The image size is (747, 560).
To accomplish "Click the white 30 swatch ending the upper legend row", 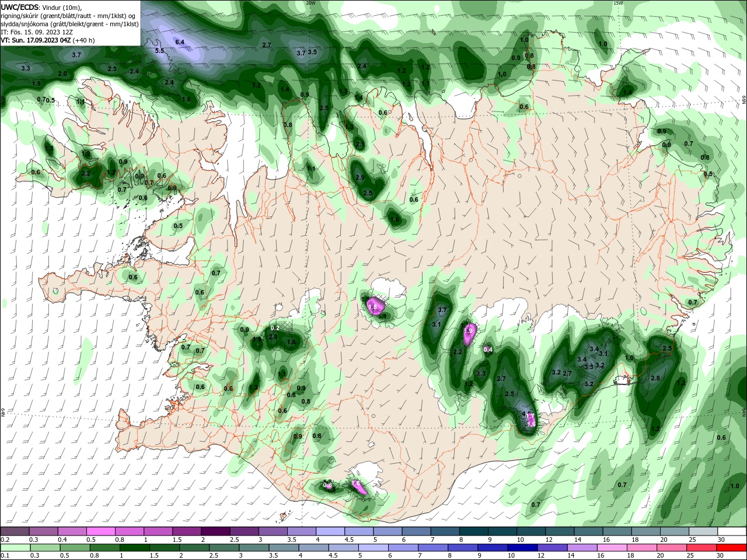I will point(732,531).
